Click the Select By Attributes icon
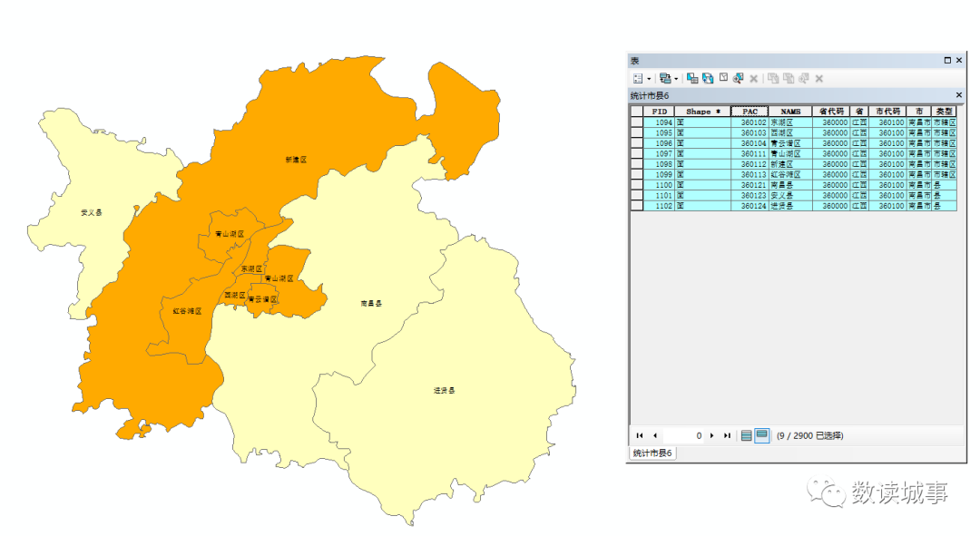The image size is (980, 536). pos(691,78)
